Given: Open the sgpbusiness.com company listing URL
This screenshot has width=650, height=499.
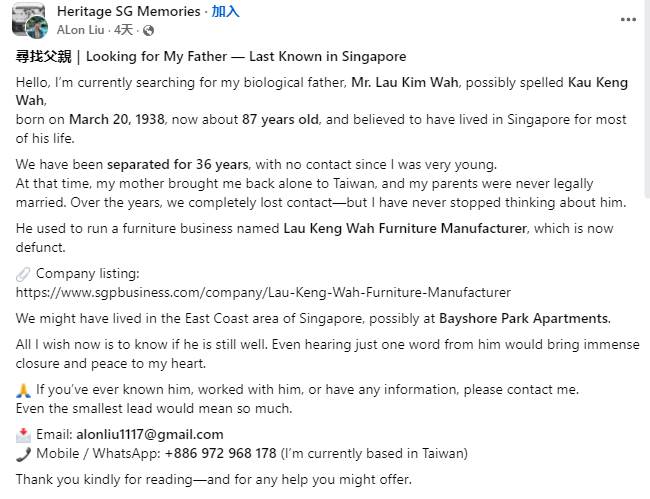Looking at the screenshot, I should coord(263,293).
